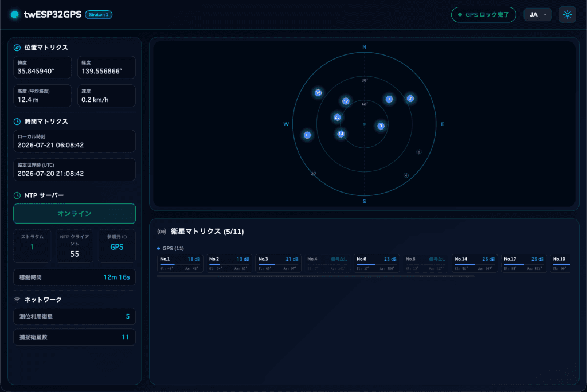The height and width of the screenshot is (392, 587).
Task: Click the ストラタム value card
Action: coord(32,246)
